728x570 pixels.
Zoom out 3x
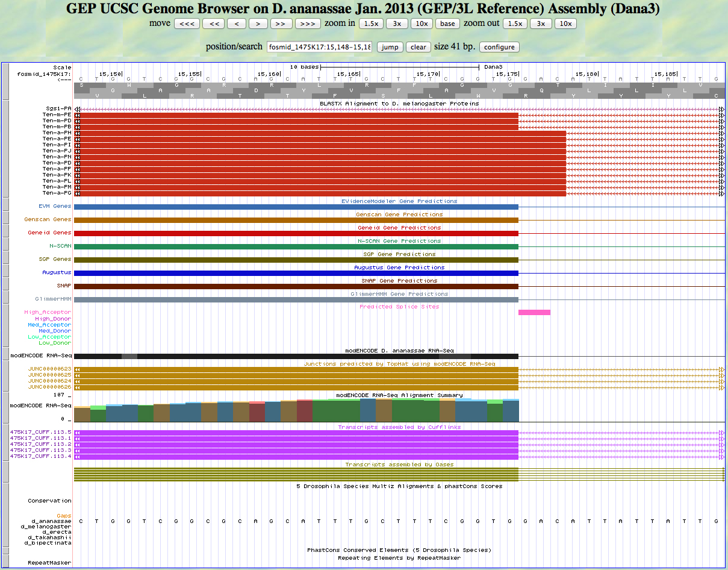click(x=541, y=23)
